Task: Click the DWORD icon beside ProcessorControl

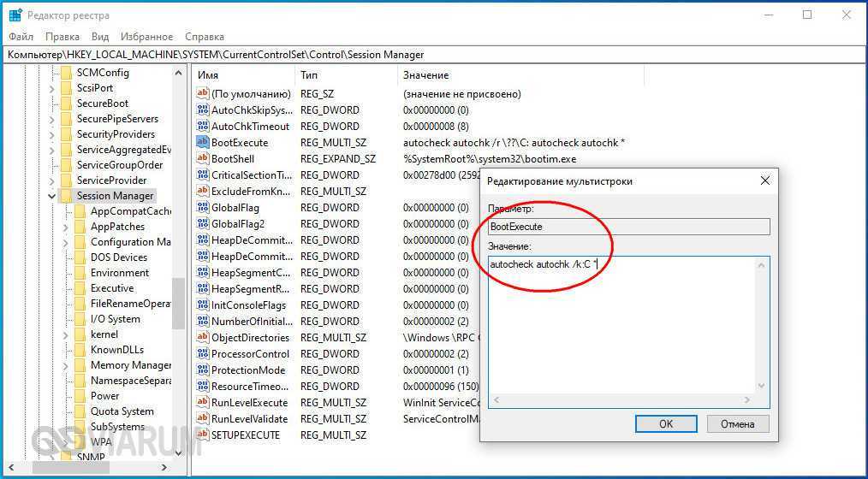Action: tap(203, 353)
